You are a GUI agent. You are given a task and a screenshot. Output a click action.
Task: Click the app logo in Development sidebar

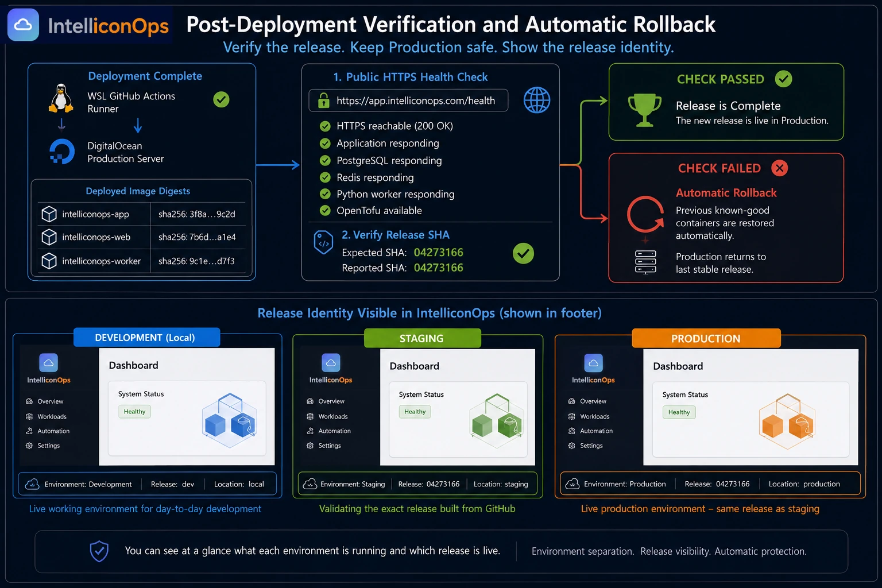49,363
